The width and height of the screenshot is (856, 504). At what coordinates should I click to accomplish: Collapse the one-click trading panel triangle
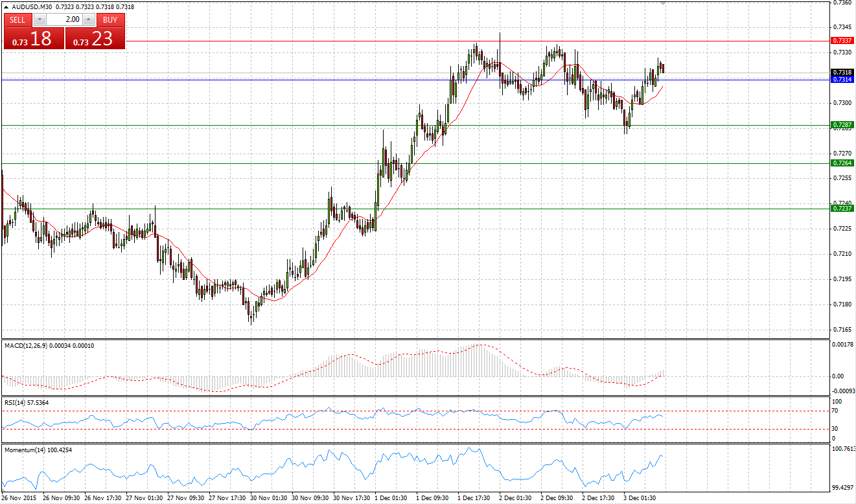(x=6, y=6)
